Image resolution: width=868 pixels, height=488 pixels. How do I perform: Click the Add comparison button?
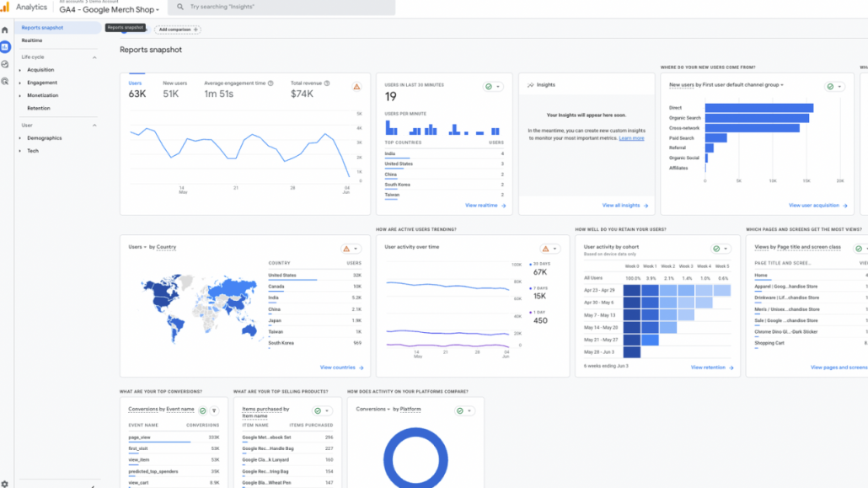click(x=178, y=29)
